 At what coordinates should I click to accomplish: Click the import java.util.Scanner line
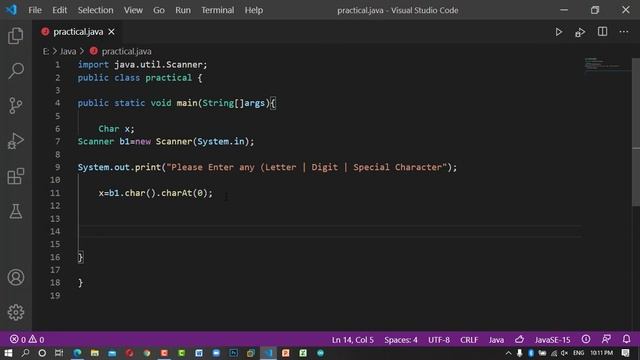(x=142, y=64)
